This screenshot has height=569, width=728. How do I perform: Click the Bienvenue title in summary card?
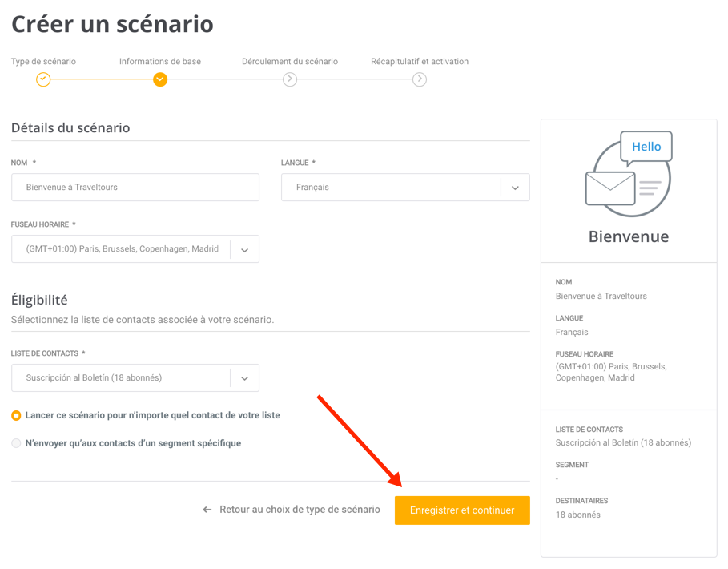pos(629,236)
